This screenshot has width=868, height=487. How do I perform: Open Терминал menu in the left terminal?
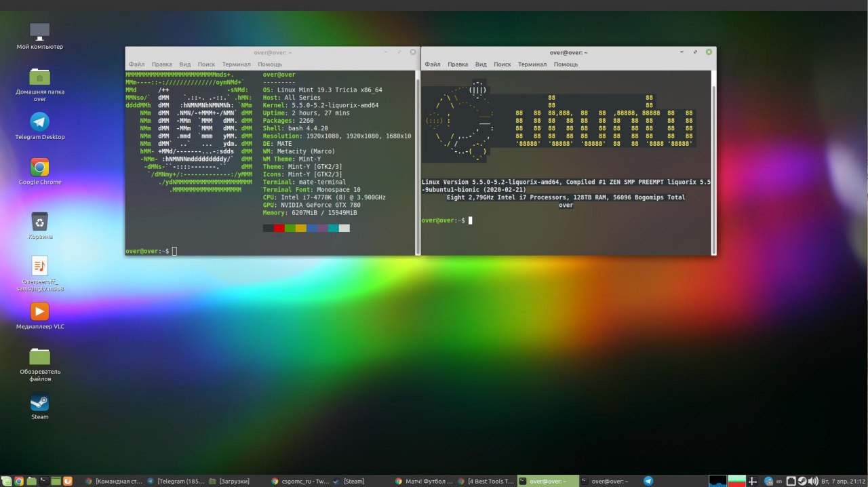tap(236, 64)
